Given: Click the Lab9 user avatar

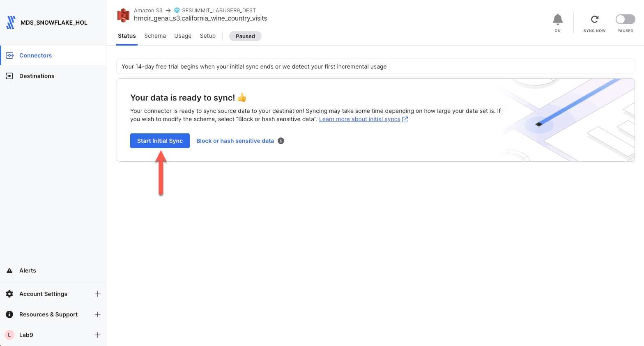Looking at the screenshot, I should click(9, 335).
